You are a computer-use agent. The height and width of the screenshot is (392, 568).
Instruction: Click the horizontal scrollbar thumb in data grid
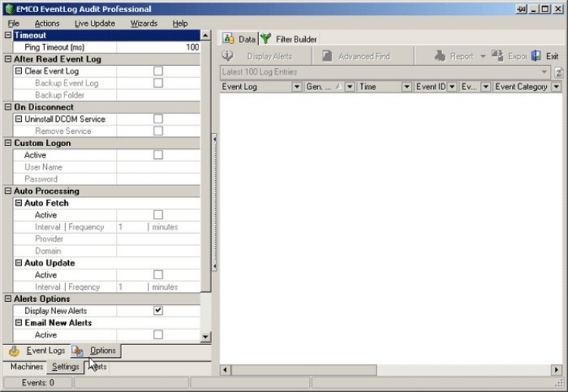304,370
